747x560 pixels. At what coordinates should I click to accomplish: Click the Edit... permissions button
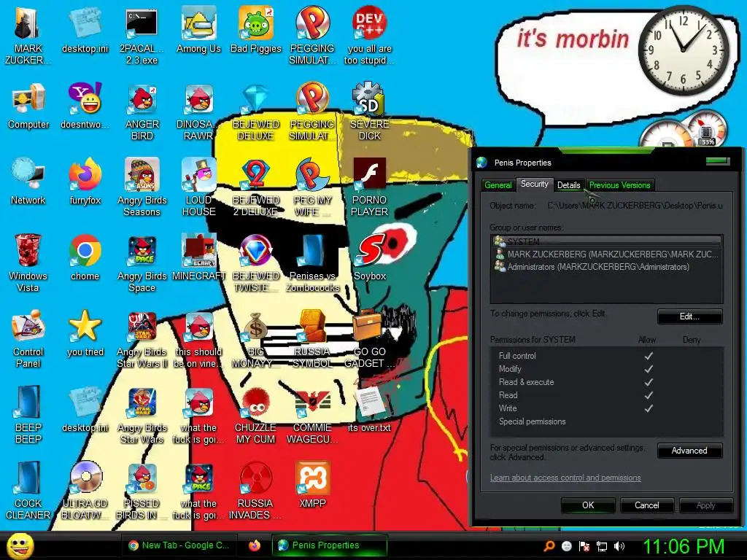[x=689, y=316]
